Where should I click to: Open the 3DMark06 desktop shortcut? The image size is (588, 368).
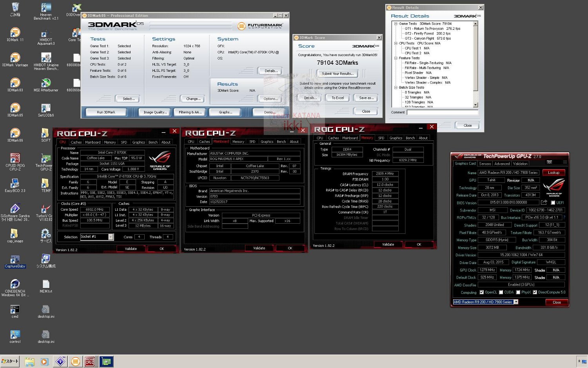point(15,135)
